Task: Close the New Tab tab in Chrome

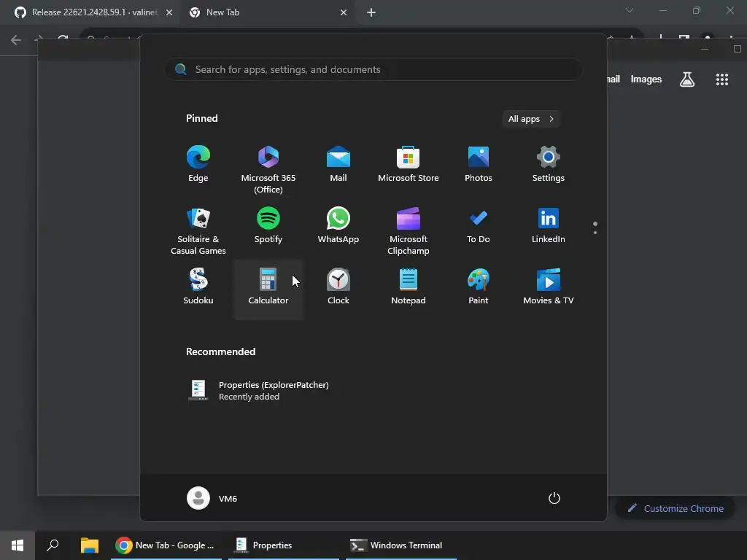Action: [344, 12]
